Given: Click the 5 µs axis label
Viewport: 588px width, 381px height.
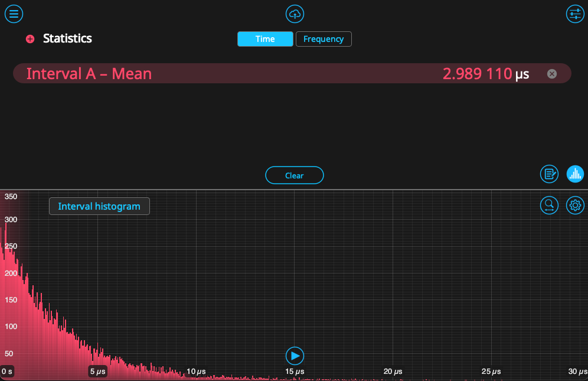Looking at the screenshot, I should 97,372.
